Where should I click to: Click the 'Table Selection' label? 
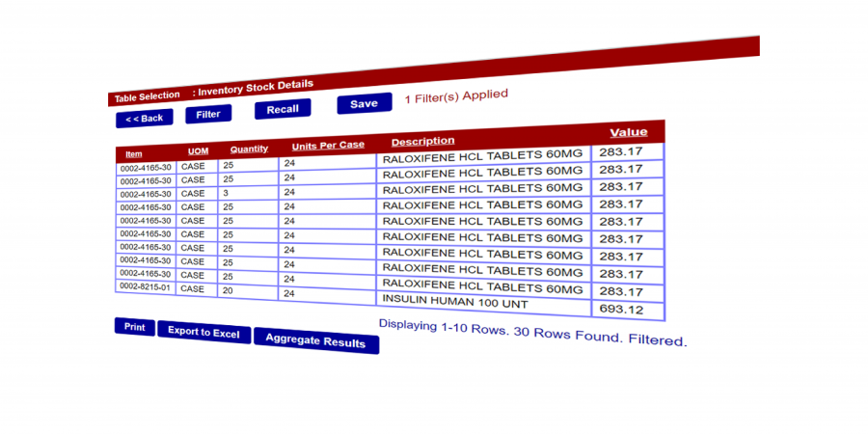pyautogui.click(x=147, y=96)
